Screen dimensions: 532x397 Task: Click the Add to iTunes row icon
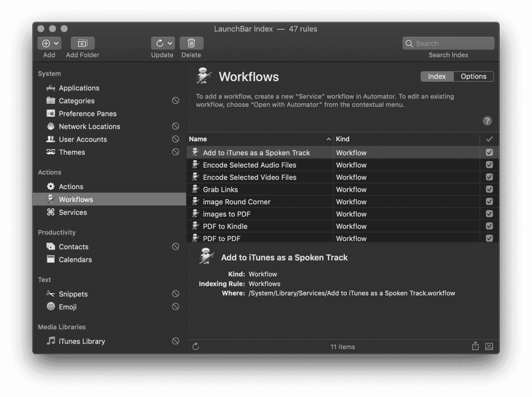pyautogui.click(x=195, y=152)
